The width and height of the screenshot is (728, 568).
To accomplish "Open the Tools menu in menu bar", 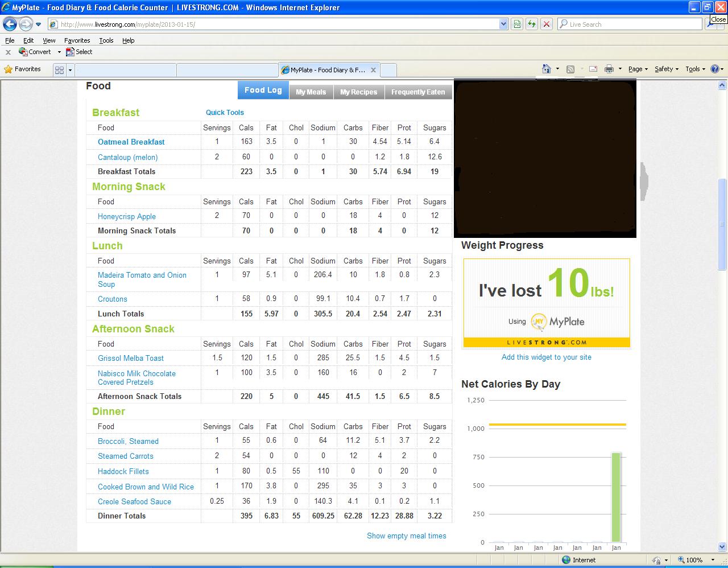I will [x=106, y=40].
